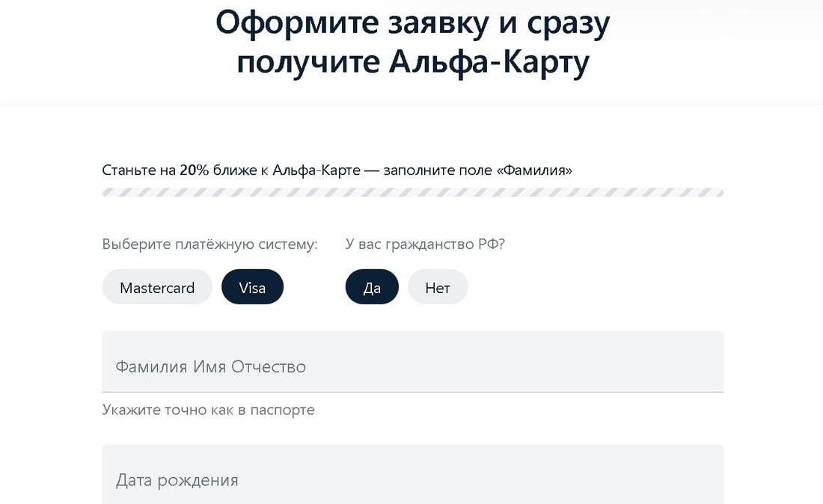Click the "Выберите платёжную систему:" label

pyautogui.click(x=209, y=245)
